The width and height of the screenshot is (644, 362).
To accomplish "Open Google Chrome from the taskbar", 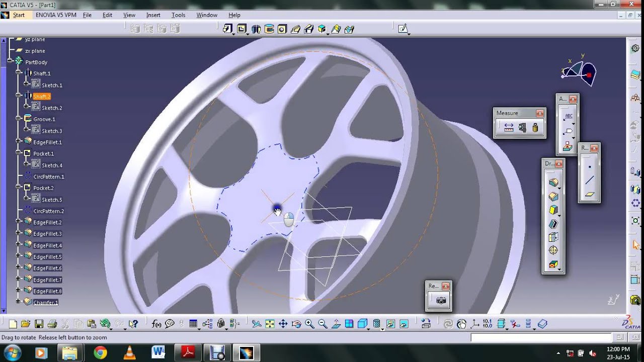I will point(100,352).
